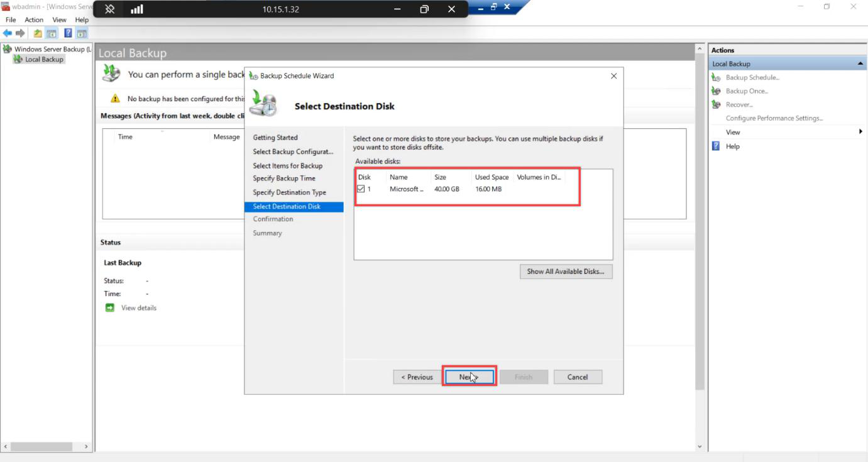Click the Backup Schedule icon in the Actions pane
868x462 pixels.
click(x=716, y=77)
